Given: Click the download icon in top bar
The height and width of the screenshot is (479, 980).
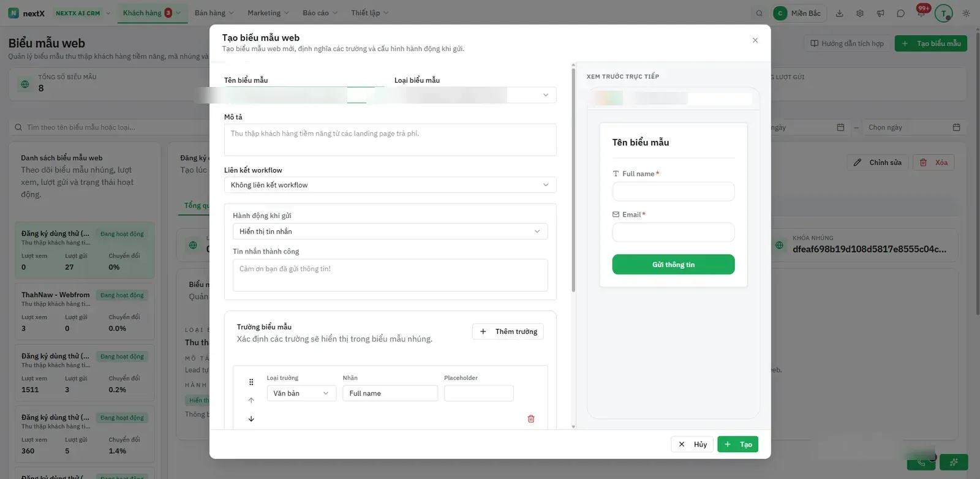Looking at the screenshot, I should click(840, 13).
